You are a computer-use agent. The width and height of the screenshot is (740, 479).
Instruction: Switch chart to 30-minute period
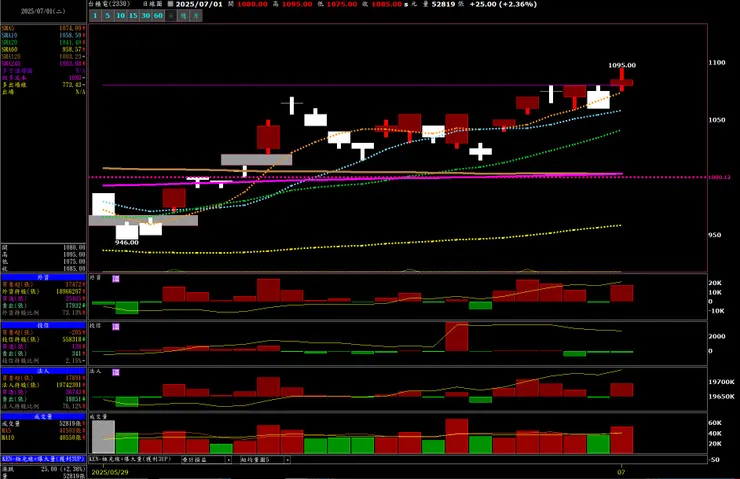[146, 16]
